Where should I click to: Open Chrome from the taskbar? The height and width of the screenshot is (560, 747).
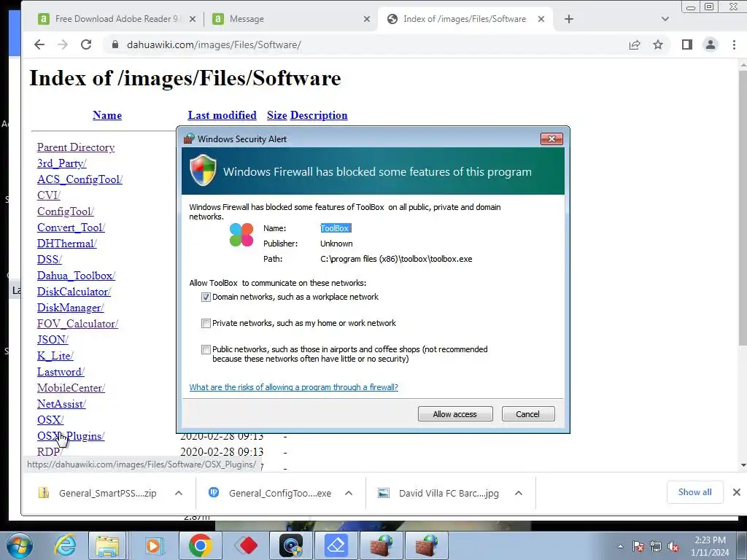click(200, 545)
